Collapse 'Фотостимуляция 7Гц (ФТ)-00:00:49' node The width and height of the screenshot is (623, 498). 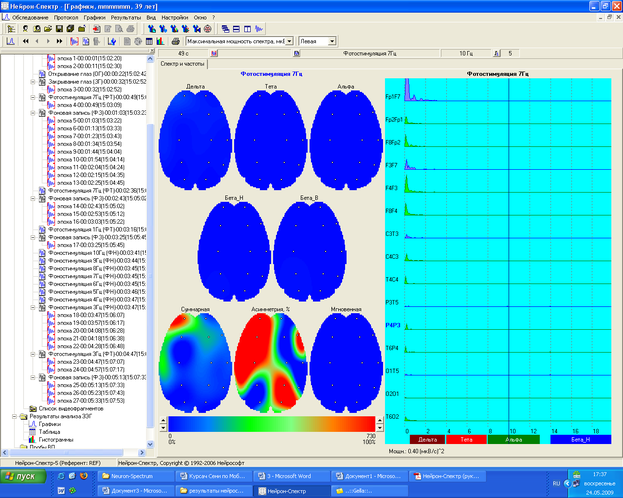[x=33, y=97]
